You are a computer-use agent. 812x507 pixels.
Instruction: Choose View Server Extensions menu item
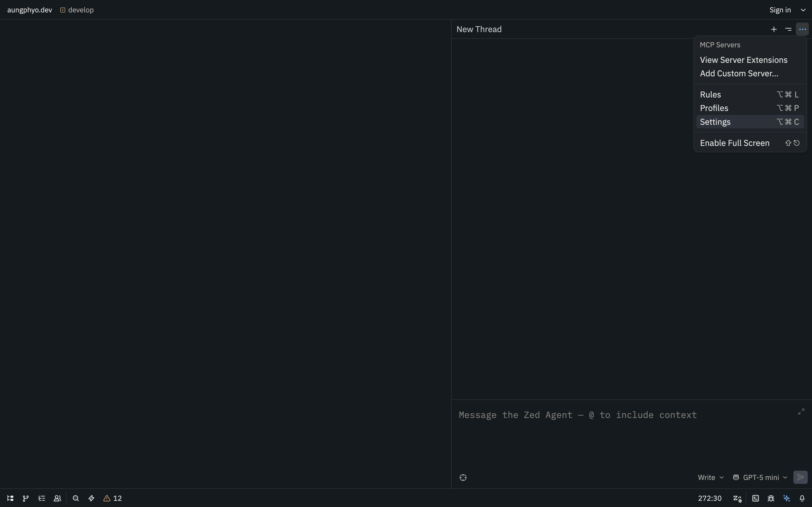click(x=743, y=60)
